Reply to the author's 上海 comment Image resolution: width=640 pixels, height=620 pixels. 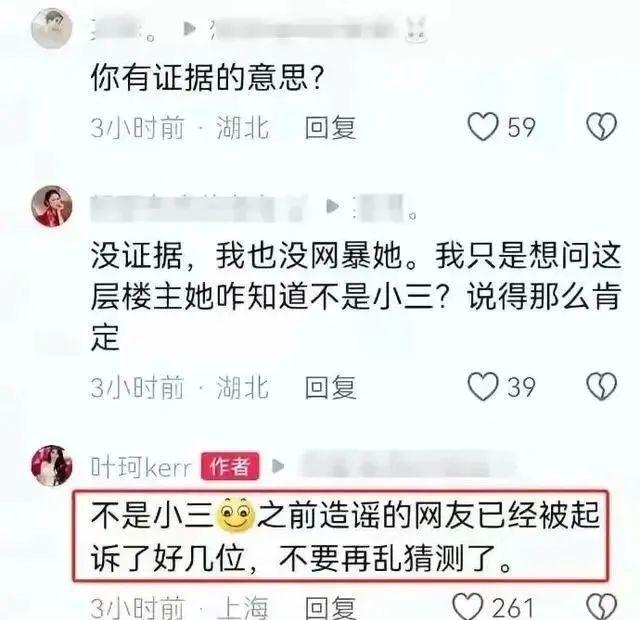331,608
